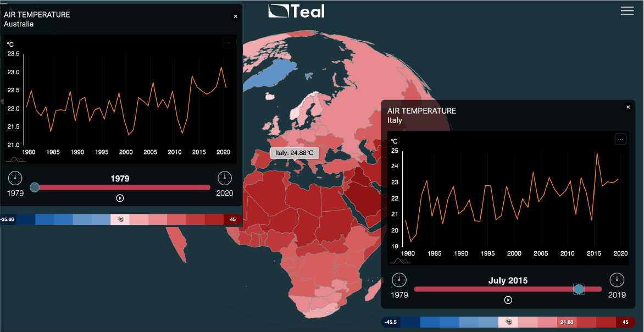Screen dimensions: 644x332
Task: Click the "AIR TEMPERATURE" title of Australia panel
Action: 37,15
